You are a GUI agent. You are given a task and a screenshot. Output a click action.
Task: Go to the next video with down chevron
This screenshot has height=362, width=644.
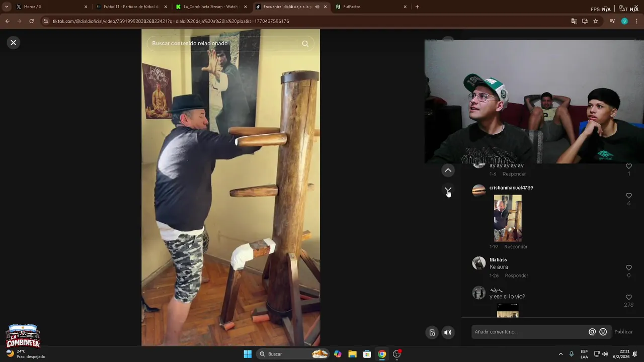click(448, 191)
